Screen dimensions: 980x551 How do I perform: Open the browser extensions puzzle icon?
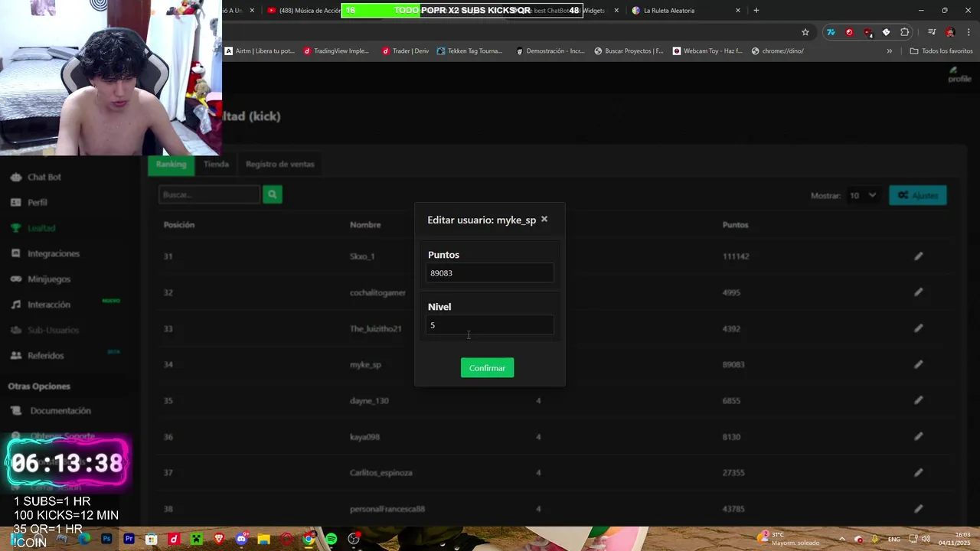(905, 32)
